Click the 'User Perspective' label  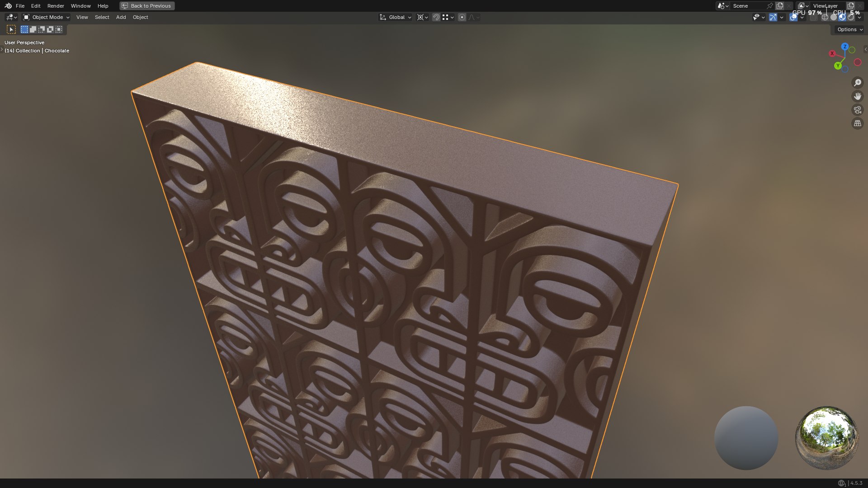[24, 42]
